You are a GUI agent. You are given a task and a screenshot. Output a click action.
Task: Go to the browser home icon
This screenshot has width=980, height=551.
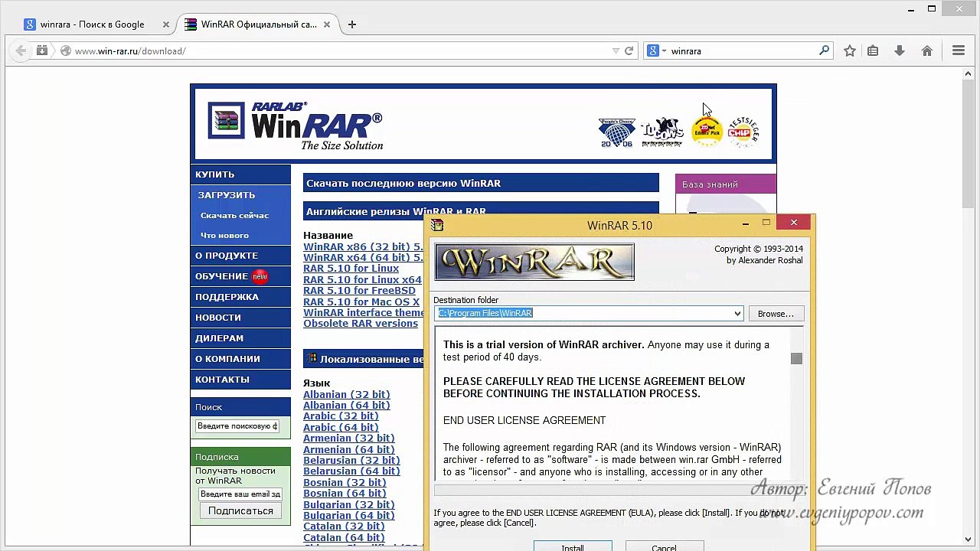[927, 51]
